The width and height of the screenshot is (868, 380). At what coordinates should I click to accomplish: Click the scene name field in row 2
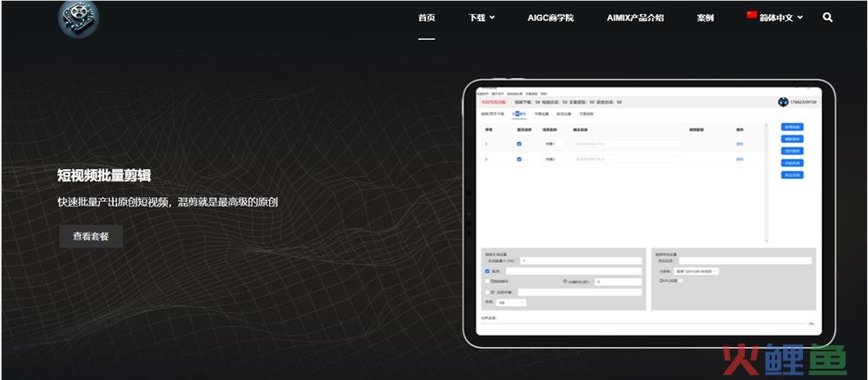click(x=554, y=160)
